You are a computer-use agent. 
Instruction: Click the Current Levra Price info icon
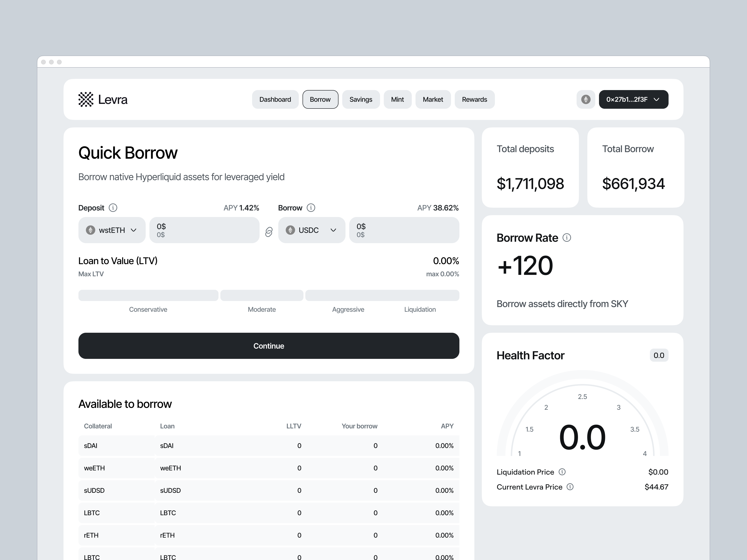[x=570, y=487]
